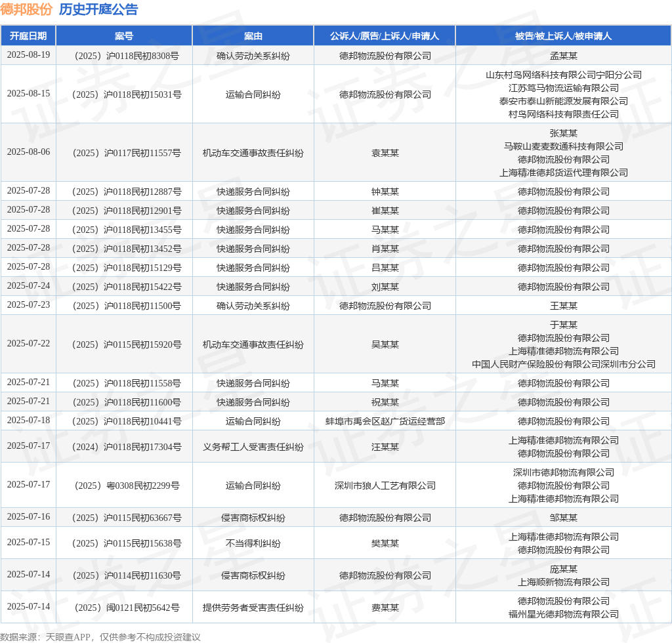Click case number 沪0118民初12887号
Viewport: 672px width, 643px height.
click(127, 192)
